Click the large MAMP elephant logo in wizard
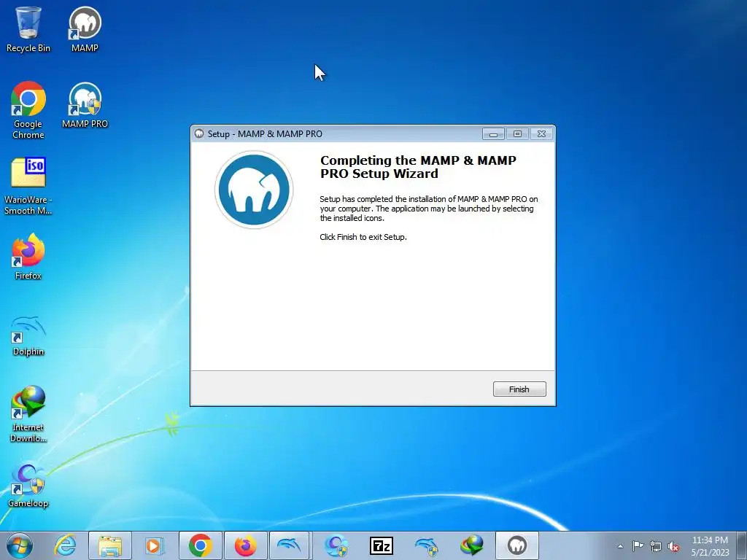 pos(254,190)
